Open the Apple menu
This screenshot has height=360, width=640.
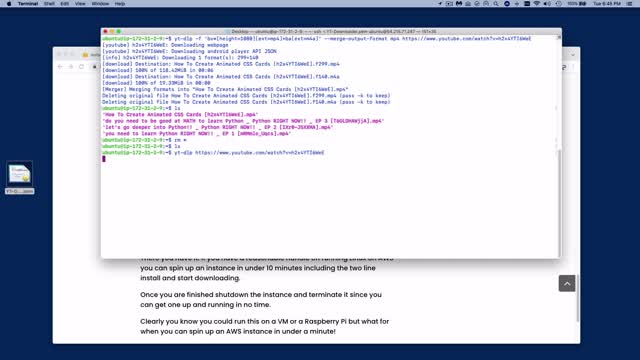pos(9,4)
